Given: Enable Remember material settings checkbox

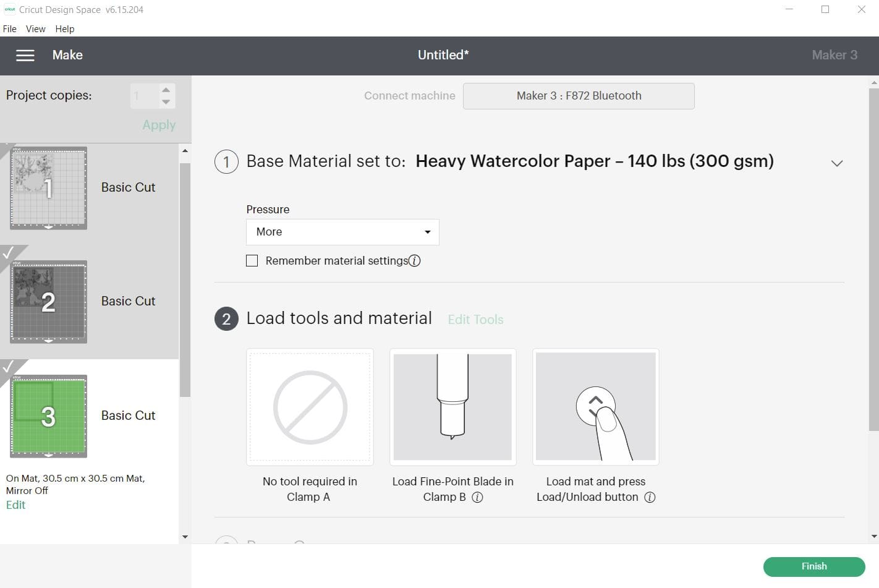Looking at the screenshot, I should [252, 261].
